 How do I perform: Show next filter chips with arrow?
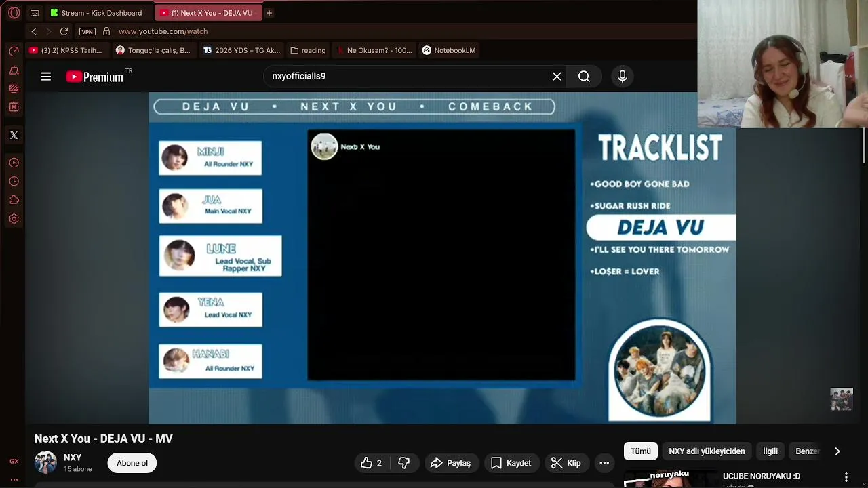pos(837,451)
